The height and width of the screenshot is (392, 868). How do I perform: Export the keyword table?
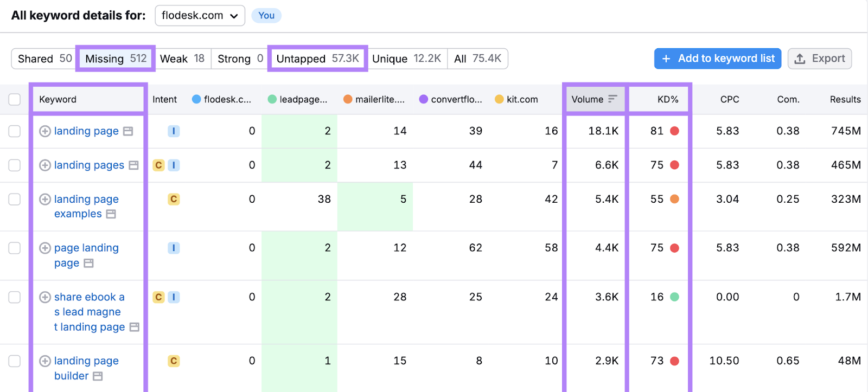[x=819, y=59]
